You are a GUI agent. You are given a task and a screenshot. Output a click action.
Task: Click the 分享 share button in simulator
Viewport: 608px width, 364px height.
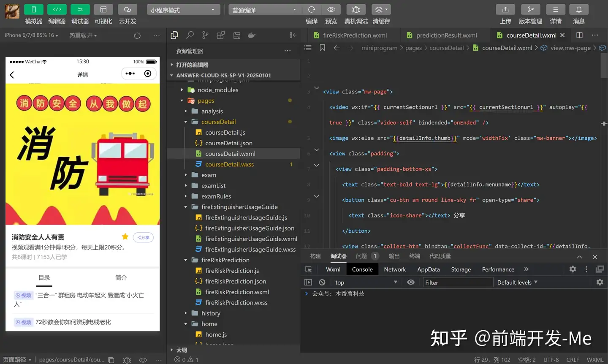(x=144, y=237)
